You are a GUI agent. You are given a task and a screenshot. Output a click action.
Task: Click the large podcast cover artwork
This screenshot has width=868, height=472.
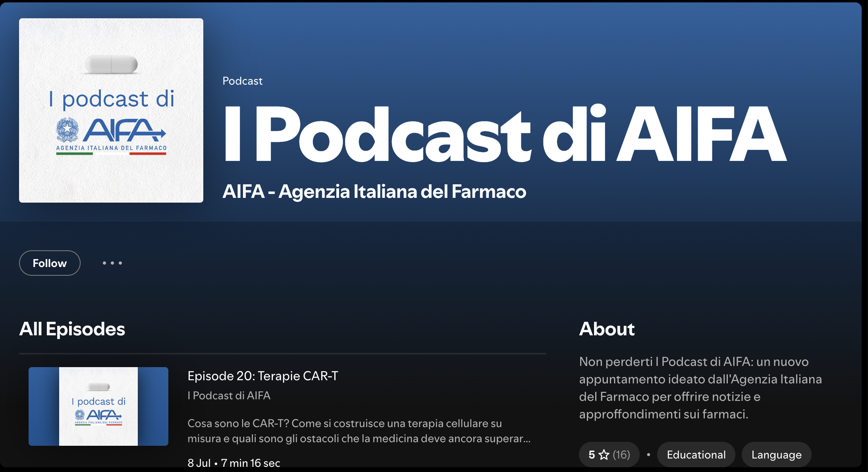pyautogui.click(x=111, y=110)
